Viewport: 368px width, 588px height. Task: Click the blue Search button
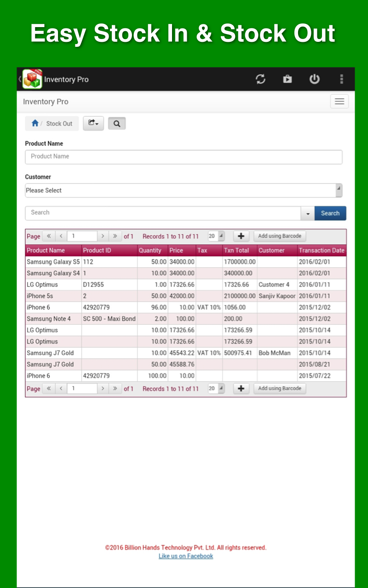coord(330,213)
